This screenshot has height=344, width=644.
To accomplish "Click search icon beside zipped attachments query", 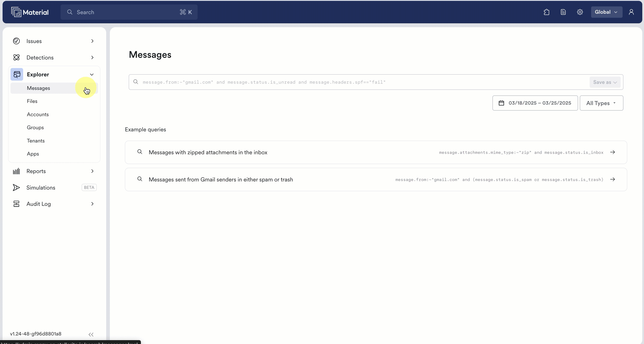I will pyautogui.click(x=140, y=152).
